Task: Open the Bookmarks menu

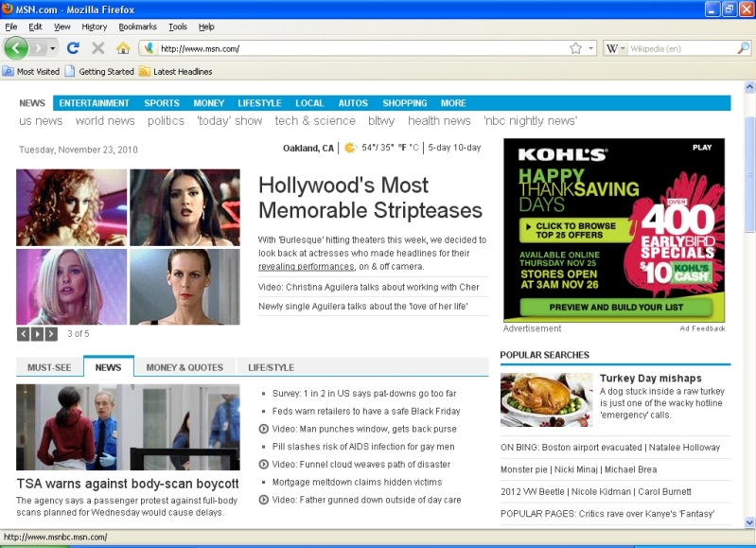Action: point(137,27)
